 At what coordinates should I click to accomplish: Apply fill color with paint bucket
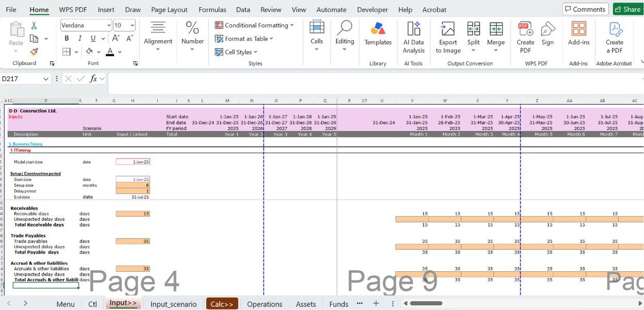pyautogui.click(x=89, y=52)
